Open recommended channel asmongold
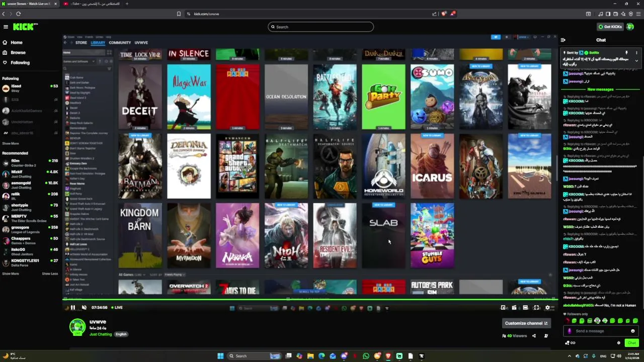644x362 pixels. pos(30,185)
